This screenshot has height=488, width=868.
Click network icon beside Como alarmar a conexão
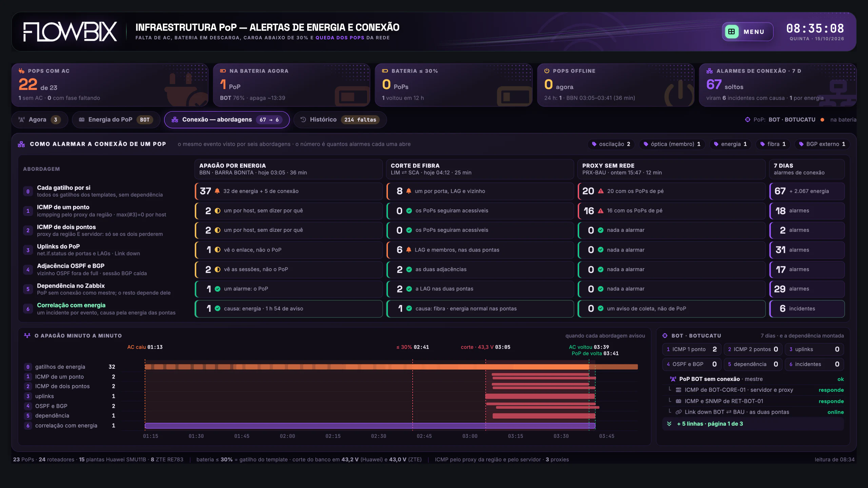tap(21, 144)
